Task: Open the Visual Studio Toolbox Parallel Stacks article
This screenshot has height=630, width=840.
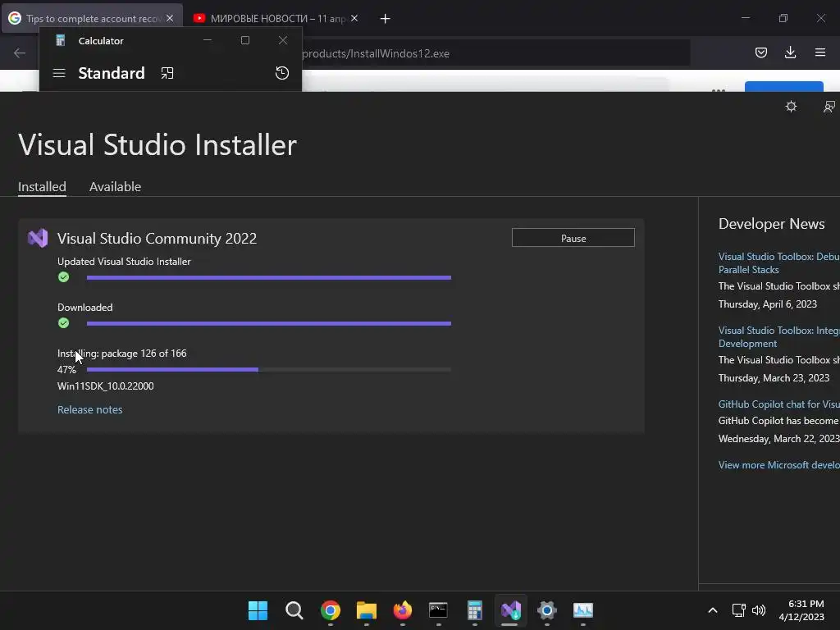Action: tap(779, 263)
